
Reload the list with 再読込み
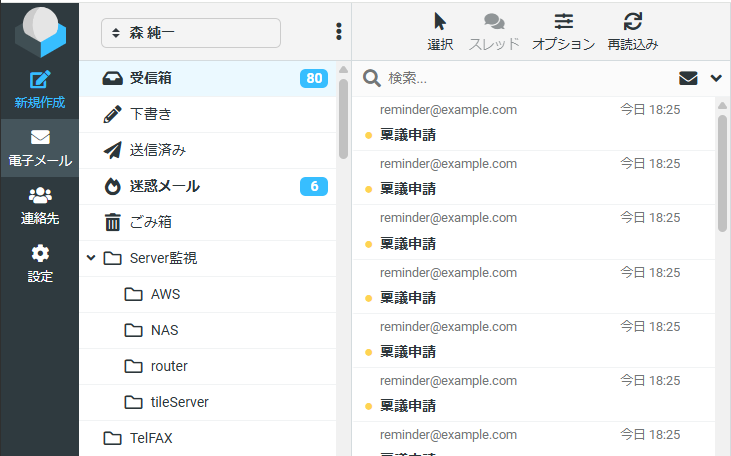click(633, 32)
